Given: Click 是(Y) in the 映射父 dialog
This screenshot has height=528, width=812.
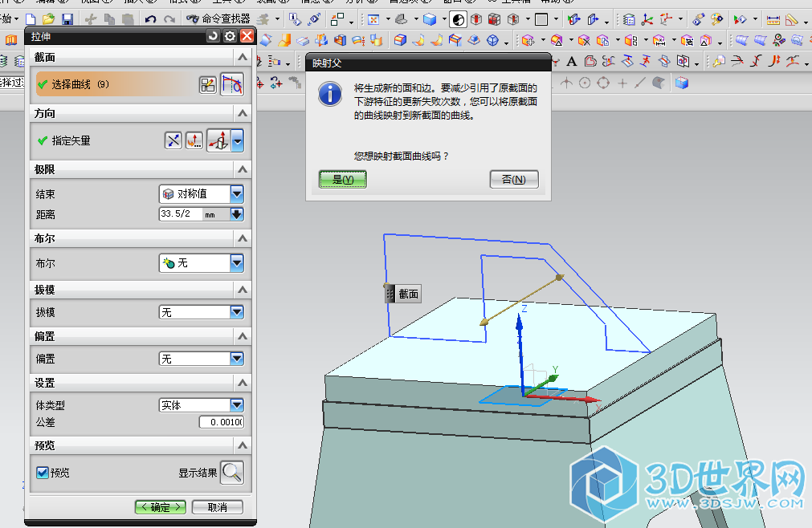Looking at the screenshot, I should pos(343,180).
